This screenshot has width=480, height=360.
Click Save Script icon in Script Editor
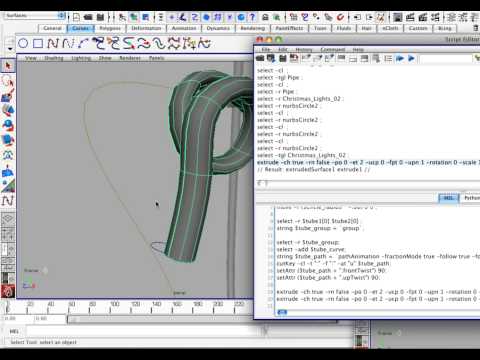point(282,59)
